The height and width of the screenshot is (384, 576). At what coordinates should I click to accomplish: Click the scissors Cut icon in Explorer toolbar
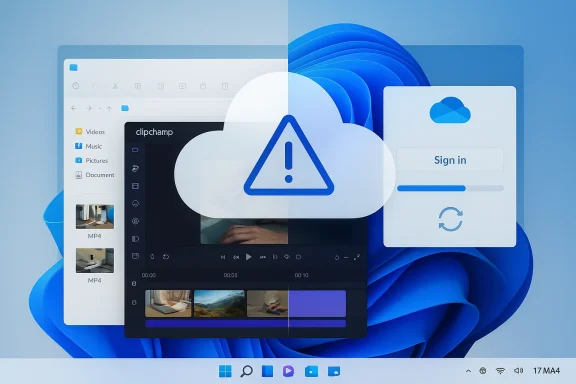point(115,86)
